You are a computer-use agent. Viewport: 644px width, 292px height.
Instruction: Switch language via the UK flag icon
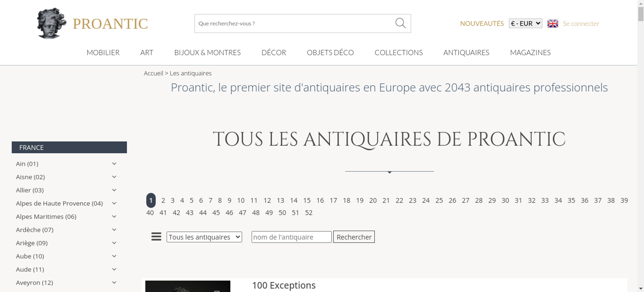[x=553, y=23]
